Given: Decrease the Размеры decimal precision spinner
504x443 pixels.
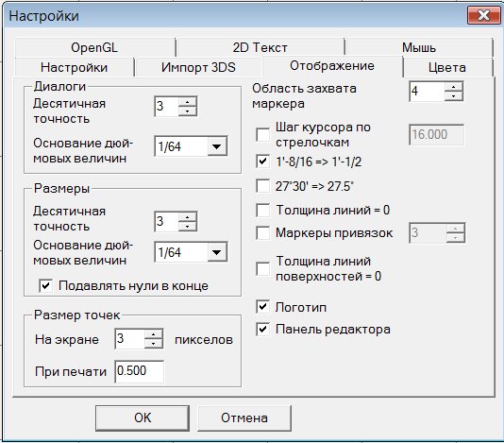Looking at the screenshot, I should (x=188, y=226).
